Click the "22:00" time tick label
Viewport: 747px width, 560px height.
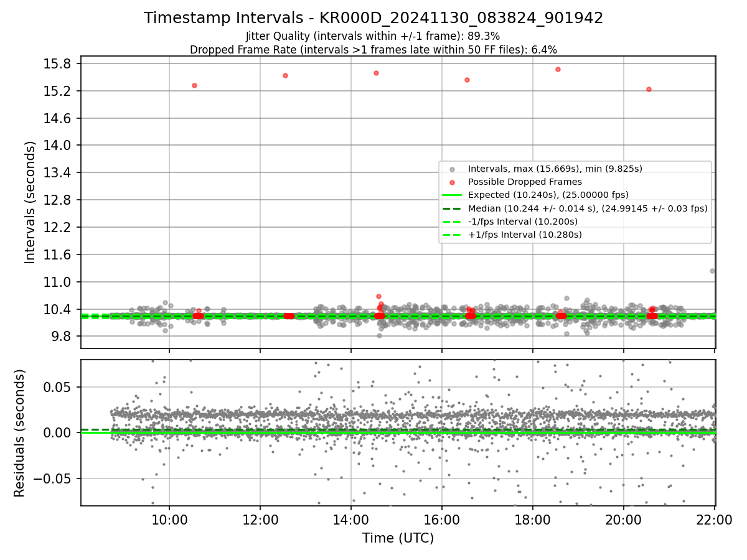715,520
